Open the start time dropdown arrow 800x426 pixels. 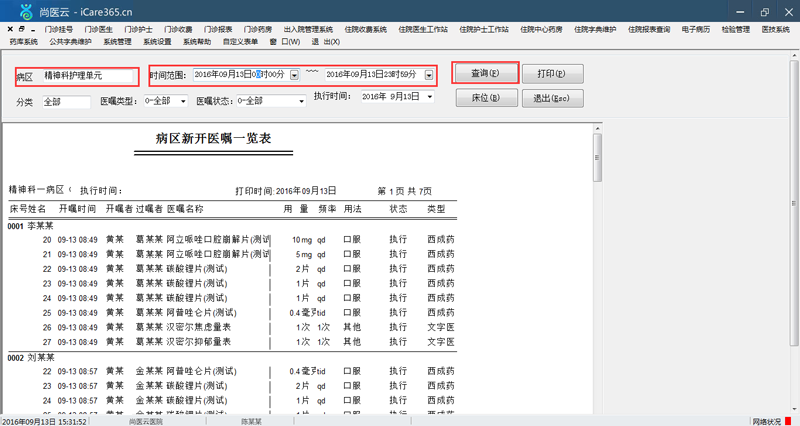tap(294, 75)
